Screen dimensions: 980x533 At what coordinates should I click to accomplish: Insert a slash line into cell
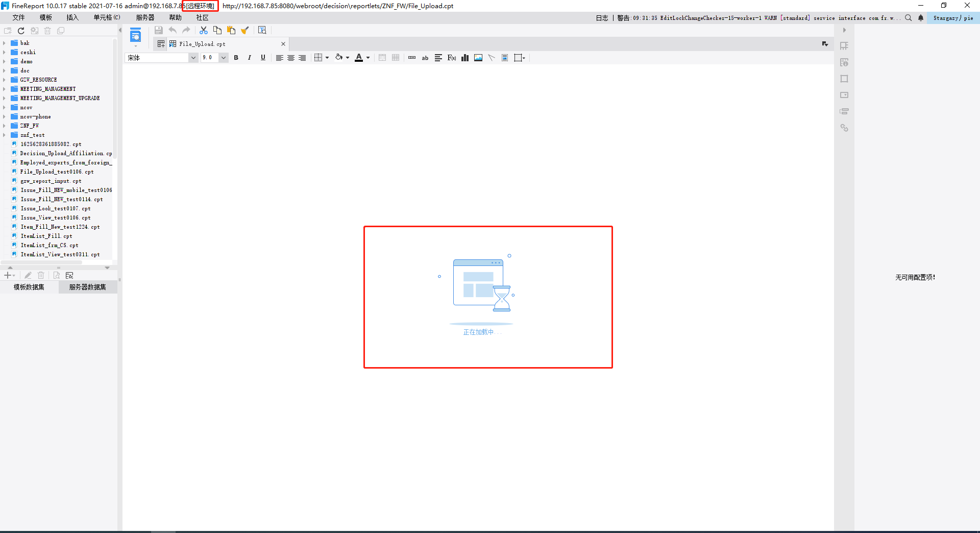click(x=492, y=58)
